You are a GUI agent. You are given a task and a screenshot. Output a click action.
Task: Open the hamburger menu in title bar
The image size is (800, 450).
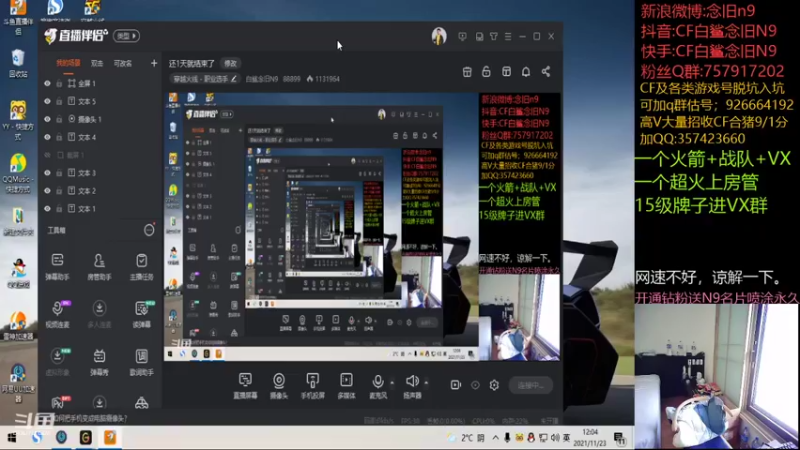tap(508, 36)
